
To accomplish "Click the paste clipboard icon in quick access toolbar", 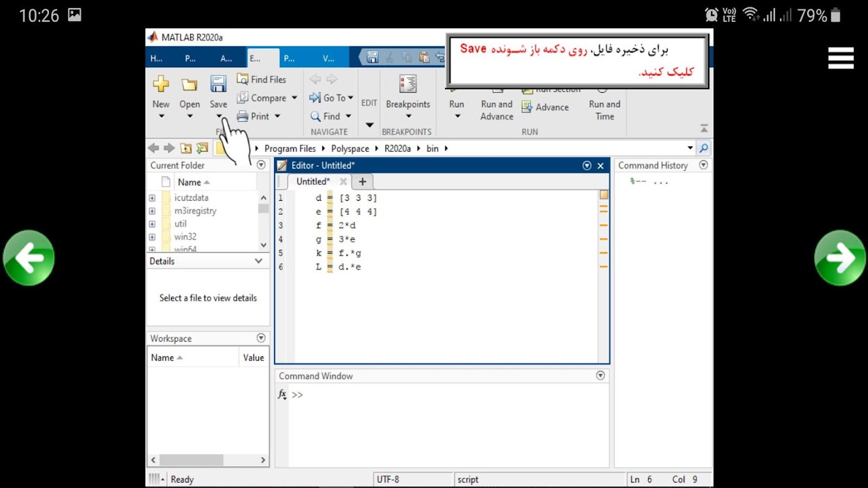I will click(424, 58).
